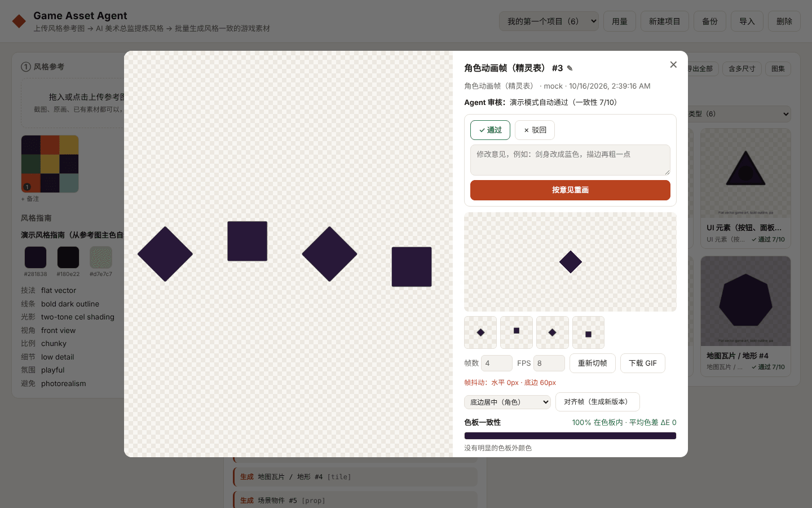812x508 pixels.
Task: Click the 新建项目 new project button
Action: point(665,21)
